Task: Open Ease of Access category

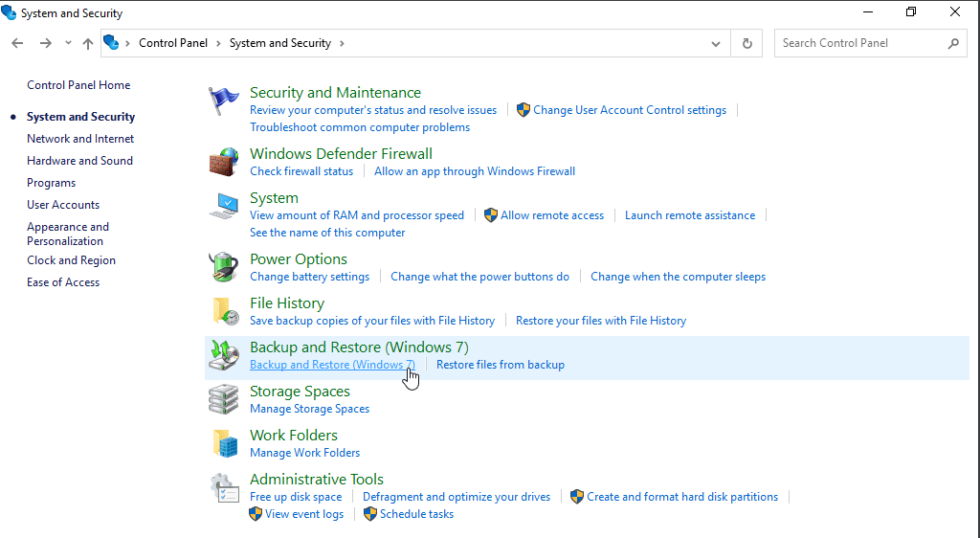Action: click(63, 281)
